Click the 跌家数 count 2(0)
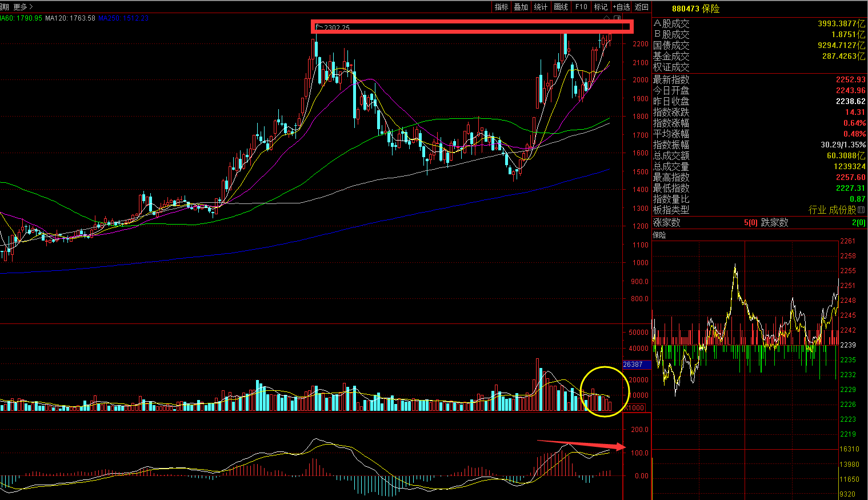 pyautogui.click(x=859, y=222)
